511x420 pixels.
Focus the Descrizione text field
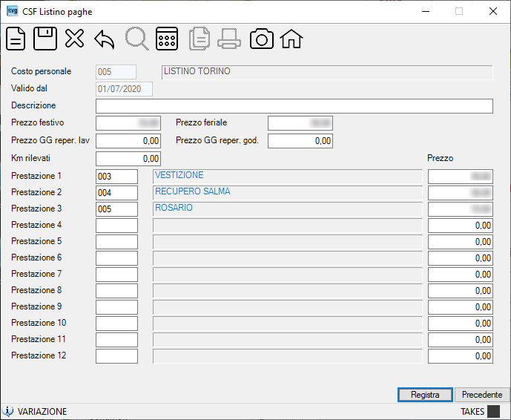point(294,106)
